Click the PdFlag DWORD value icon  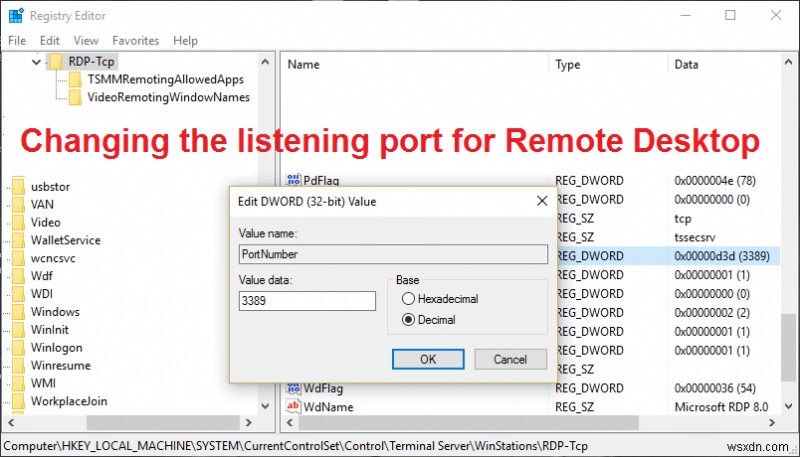293,180
